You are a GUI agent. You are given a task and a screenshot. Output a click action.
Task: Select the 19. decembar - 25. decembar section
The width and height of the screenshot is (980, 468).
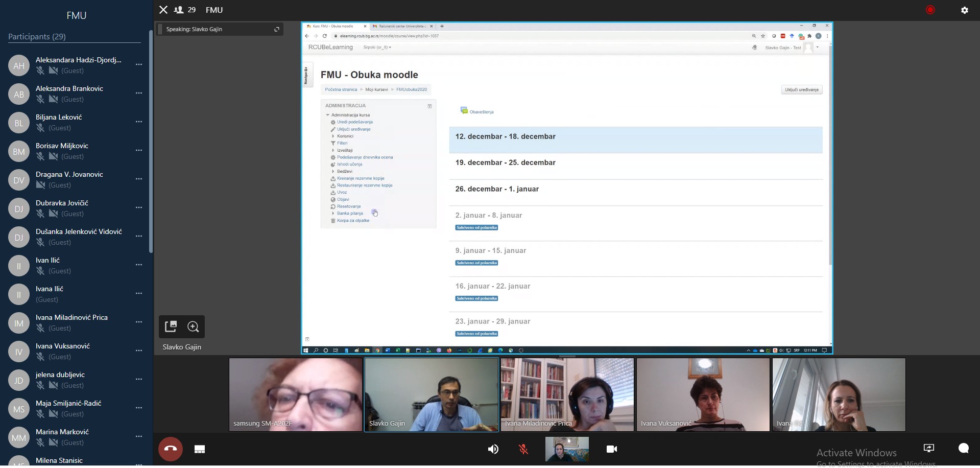point(636,166)
